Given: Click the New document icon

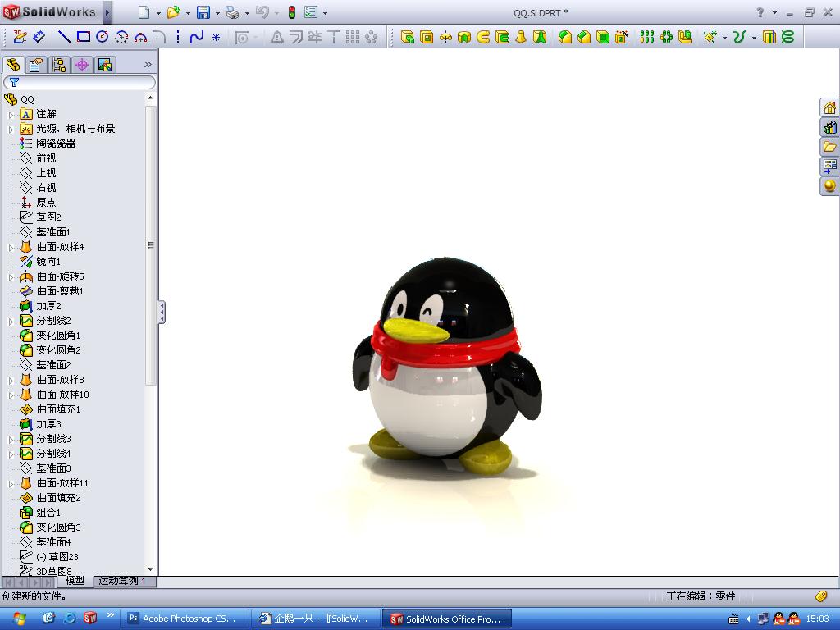Looking at the screenshot, I should 144,12.
